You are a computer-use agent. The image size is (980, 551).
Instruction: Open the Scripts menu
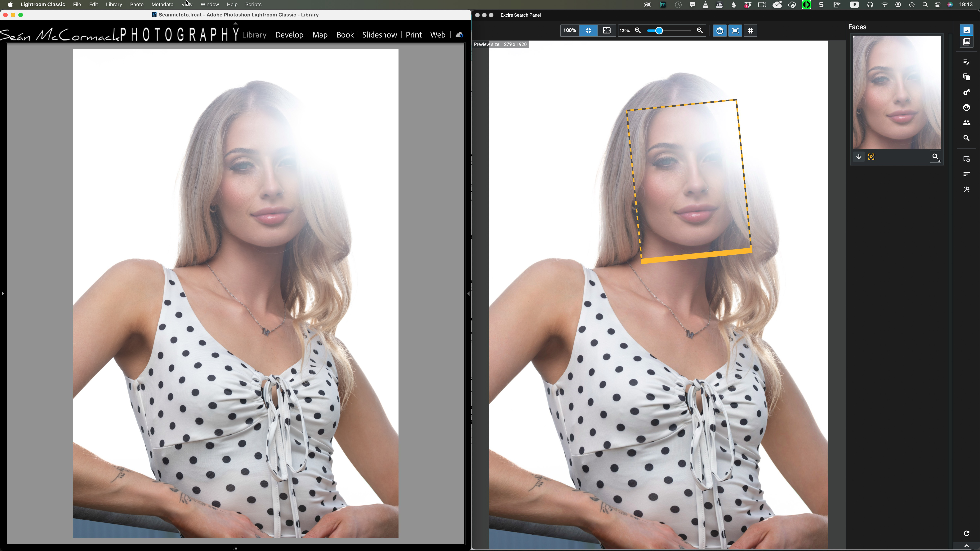[x=253, y=5]
